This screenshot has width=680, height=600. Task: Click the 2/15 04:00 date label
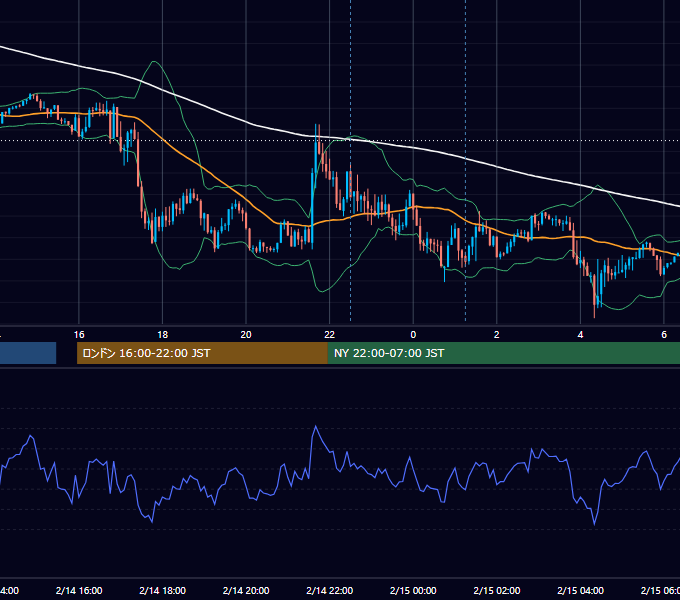tap(580, 590)
